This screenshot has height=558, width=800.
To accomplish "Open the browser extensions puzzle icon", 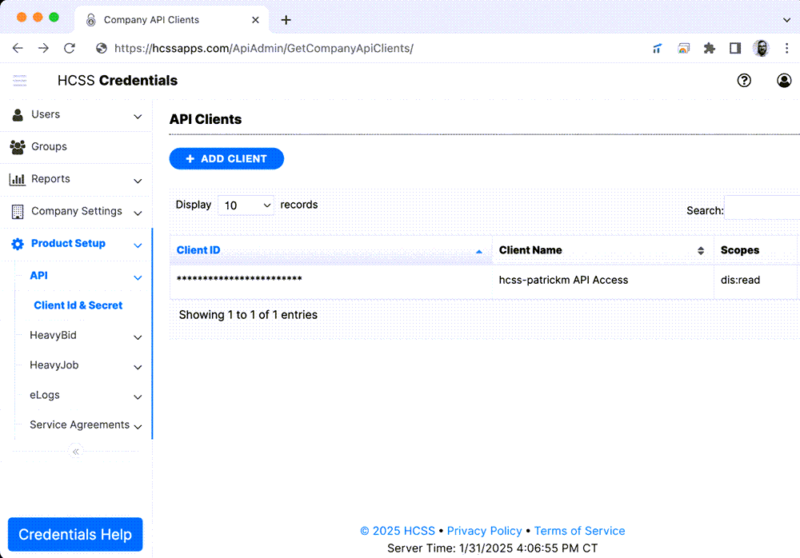I will (x=710, y=48).
